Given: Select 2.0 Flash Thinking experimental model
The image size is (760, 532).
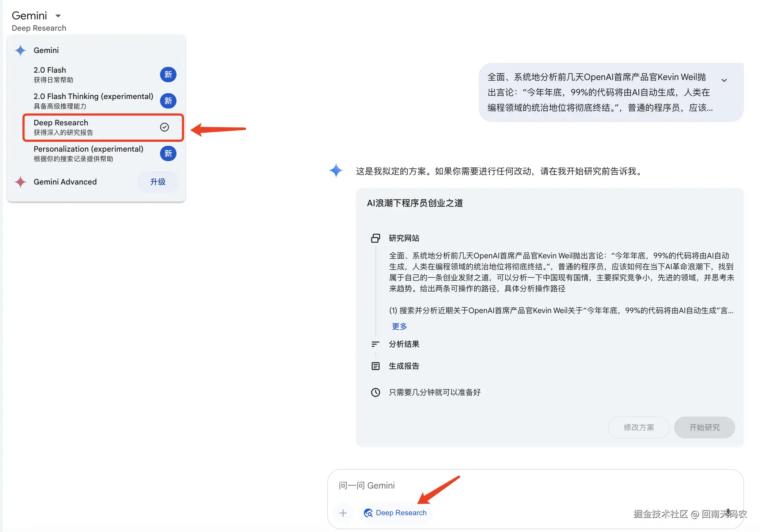Looking at the screenshot, I should [93, 101].
